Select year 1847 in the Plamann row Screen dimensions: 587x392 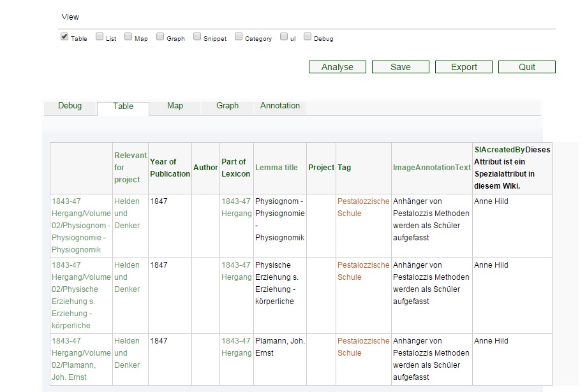tap(159, 341)
